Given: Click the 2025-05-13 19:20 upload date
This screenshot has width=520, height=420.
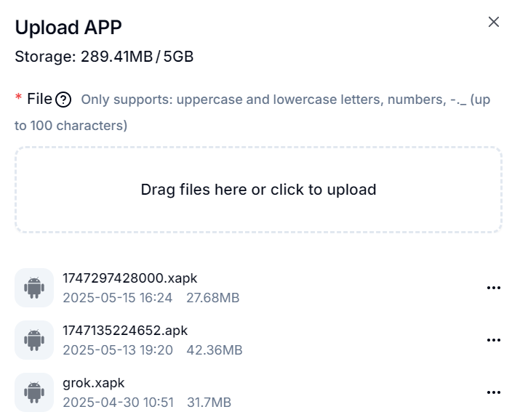Looking at the screenshot, I should (118, 350).
